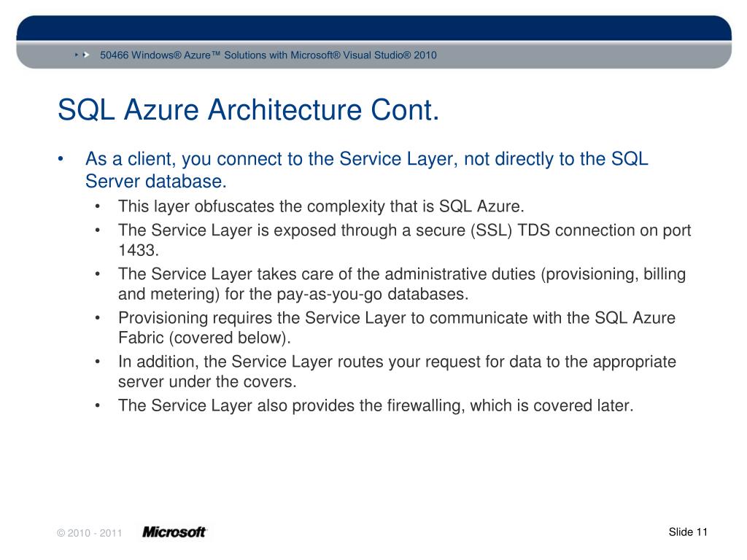Click the Microsoft logo in footer

coord(175,532)
